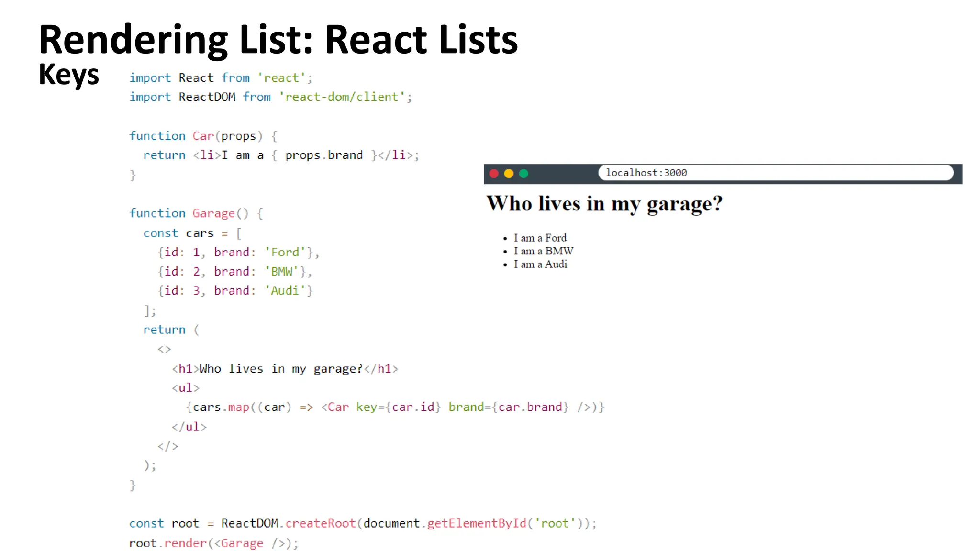The height and width of the screenshot is (551, 980).
Task: Click the green maximize dot in browser mockup
Action: coord(523,173)
